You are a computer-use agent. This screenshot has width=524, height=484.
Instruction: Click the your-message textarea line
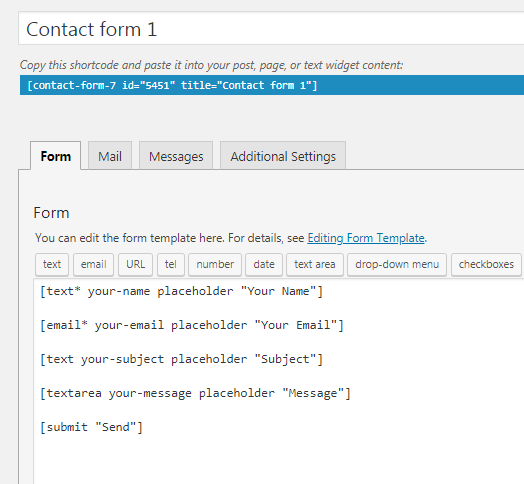195,393
